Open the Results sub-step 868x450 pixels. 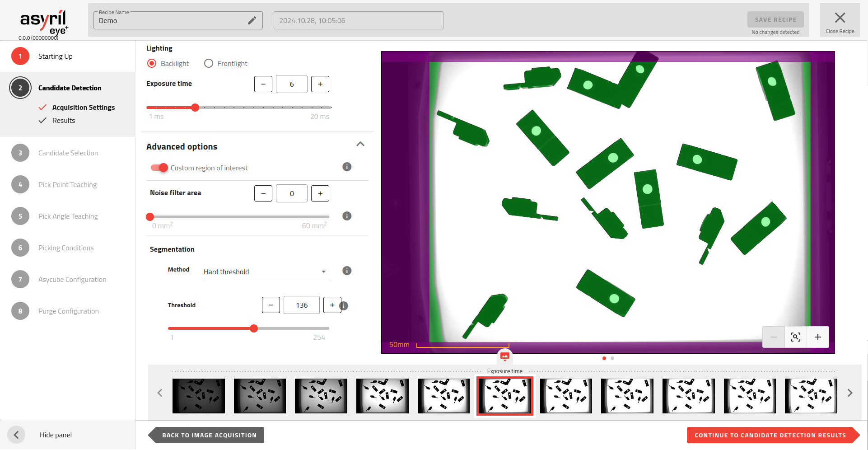(x=64, y=121)
